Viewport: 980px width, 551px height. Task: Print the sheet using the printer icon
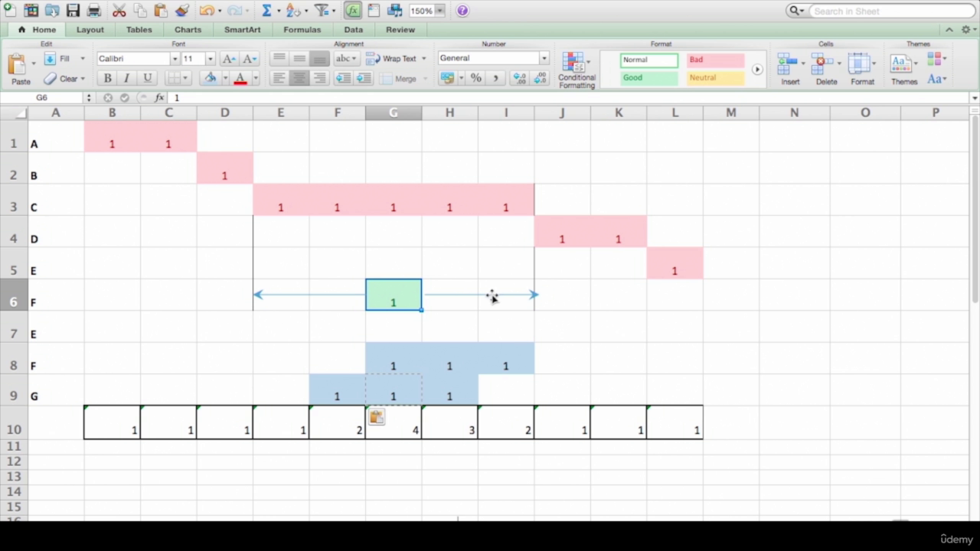point(94,10)
